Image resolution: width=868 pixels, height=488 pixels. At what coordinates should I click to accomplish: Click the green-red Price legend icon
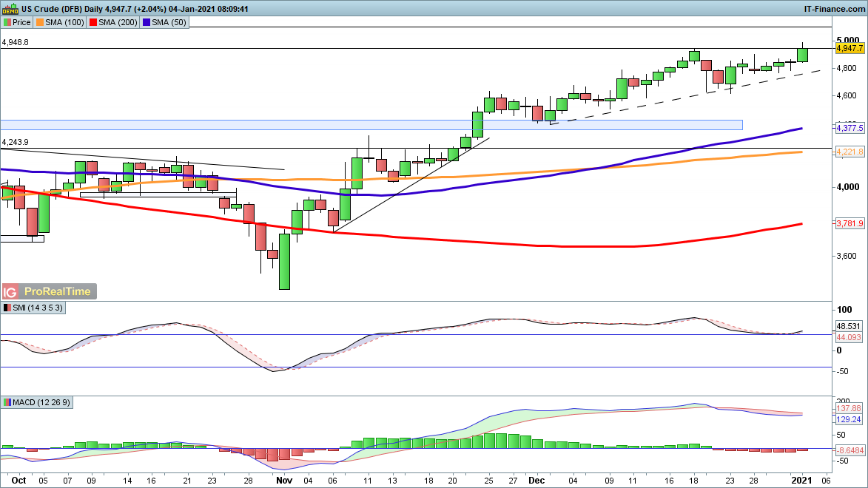7,22
